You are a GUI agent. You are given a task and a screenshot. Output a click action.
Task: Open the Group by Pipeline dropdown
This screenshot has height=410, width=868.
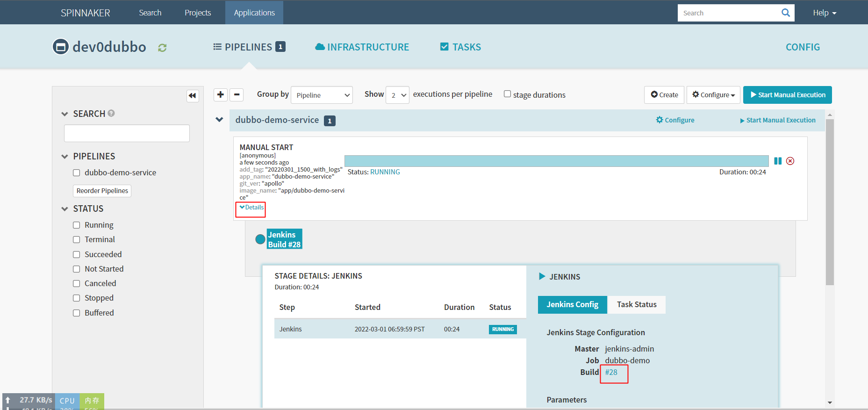[x=322, y=95]
